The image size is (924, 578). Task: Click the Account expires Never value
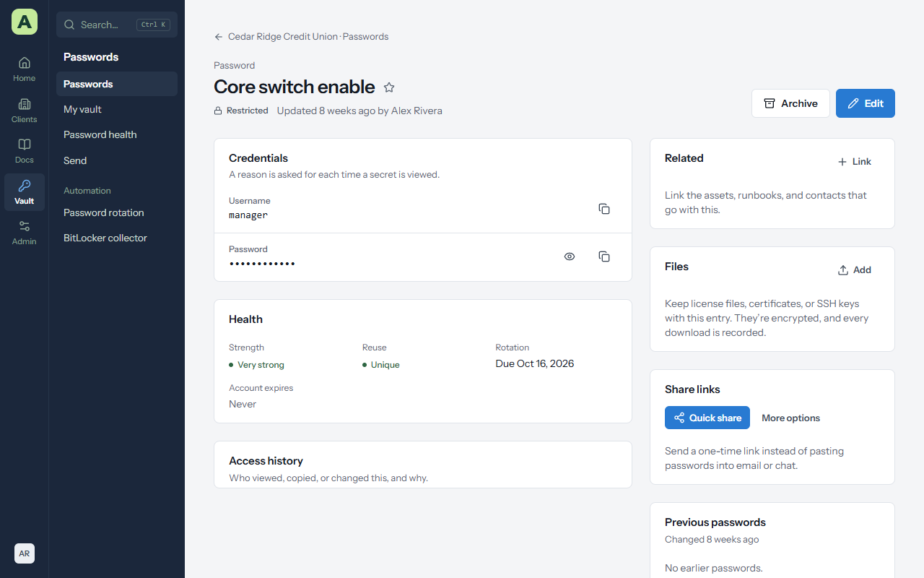point(243,404)
